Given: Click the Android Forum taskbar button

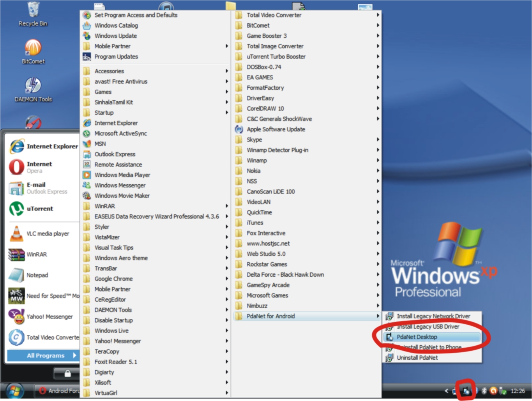Looking at the screenshot, I should point(59,391).
